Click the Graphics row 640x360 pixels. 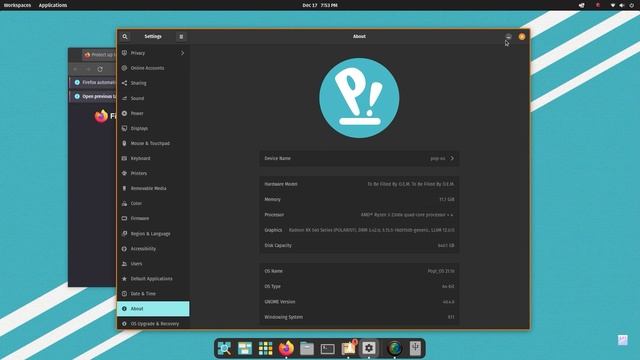[x=359, y=230]
